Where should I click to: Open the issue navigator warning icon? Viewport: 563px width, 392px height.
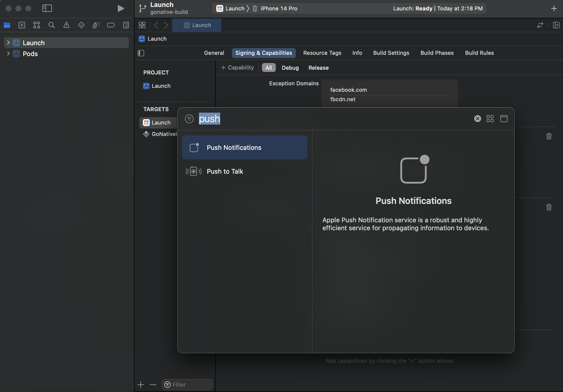[66, 25]
